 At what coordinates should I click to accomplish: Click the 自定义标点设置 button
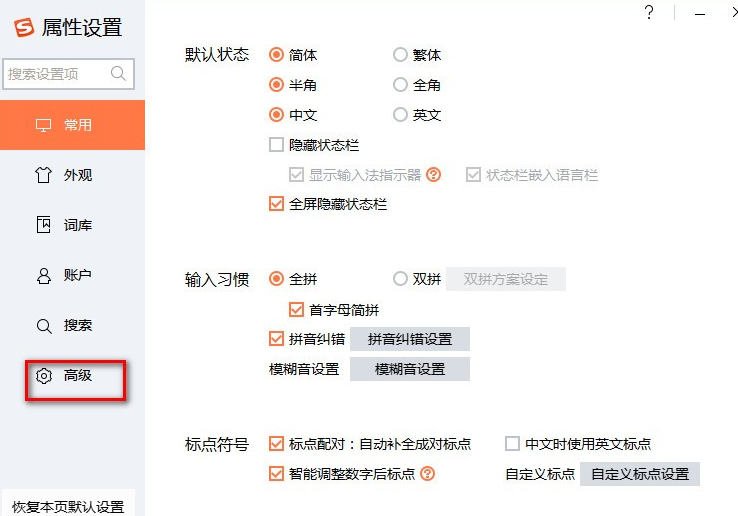(639, 474)
